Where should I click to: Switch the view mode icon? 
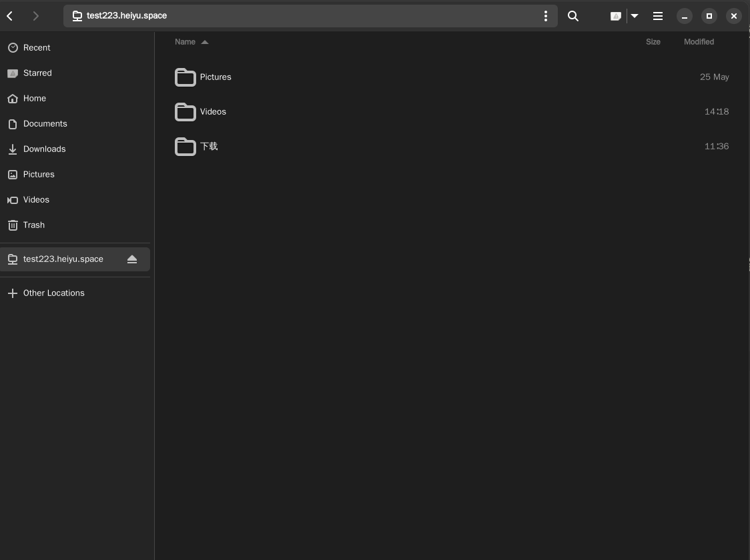[x=616, y=16]
